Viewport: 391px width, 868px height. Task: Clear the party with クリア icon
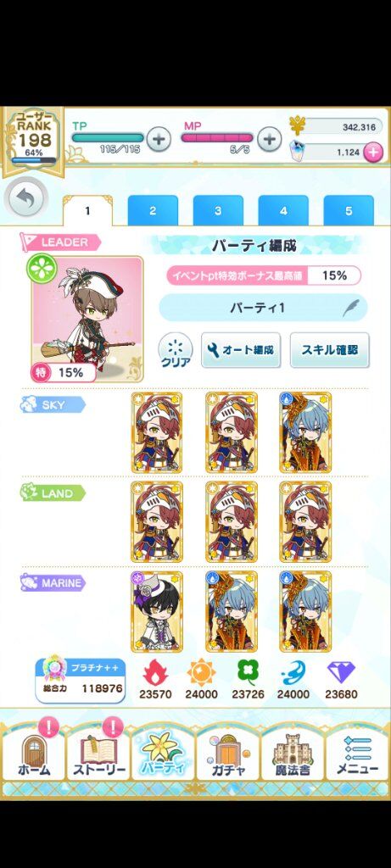coord(176,350)
